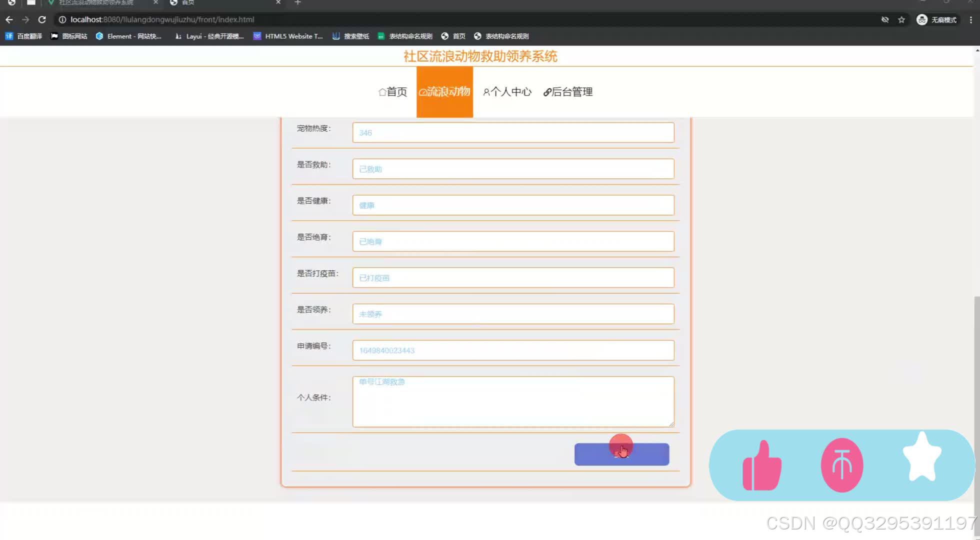Click the browser forward arrow
The width and height of the screenshot is (980, 540).
[x=25, y=19]
